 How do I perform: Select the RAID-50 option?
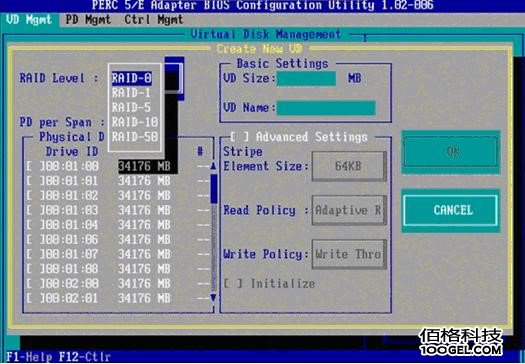coord(135,137)
